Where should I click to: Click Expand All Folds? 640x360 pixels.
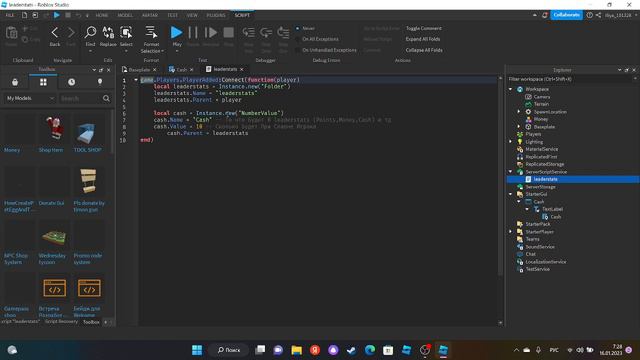(423, 39)
